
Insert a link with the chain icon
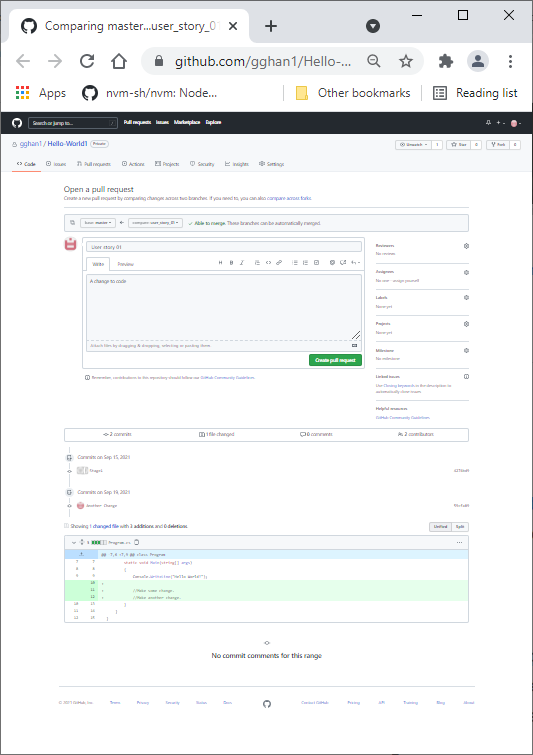(x=279, y=263)
